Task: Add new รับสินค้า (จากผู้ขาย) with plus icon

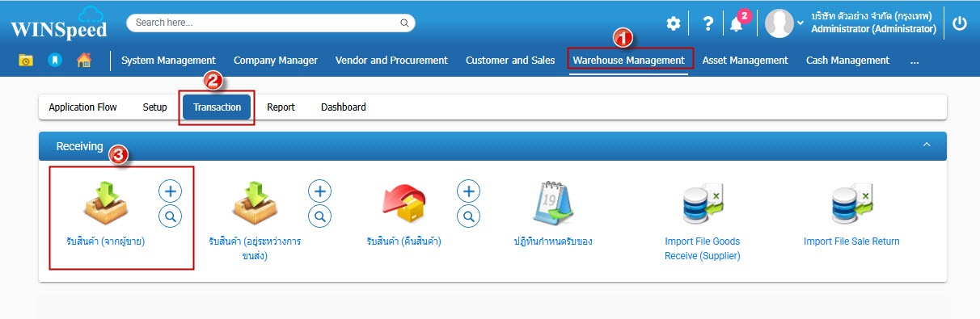Action: pyautogui.click(x=170, y=191)
